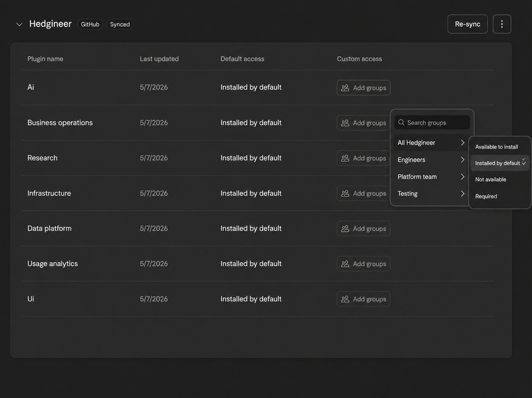This screenshot has height=398, width=532.
Task: Click the 5/7/2026 date in Infrastructure row
Action: [154, 193]
